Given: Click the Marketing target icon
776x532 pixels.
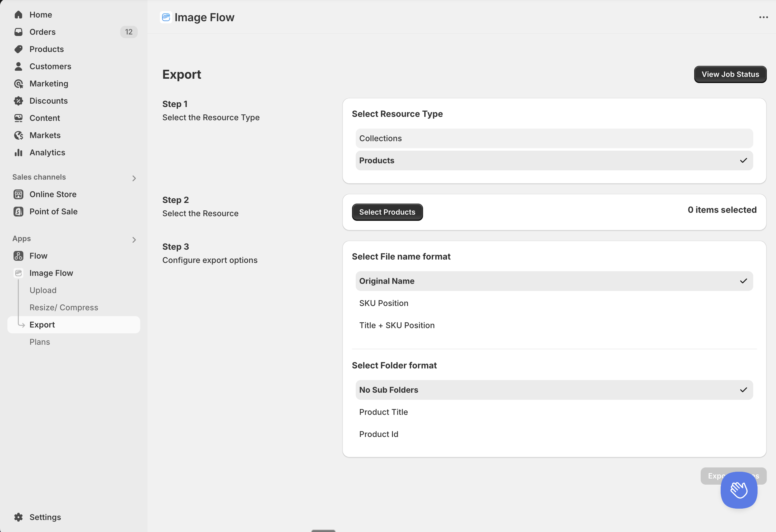Looking at the screenshot, I should coord(18,84).
